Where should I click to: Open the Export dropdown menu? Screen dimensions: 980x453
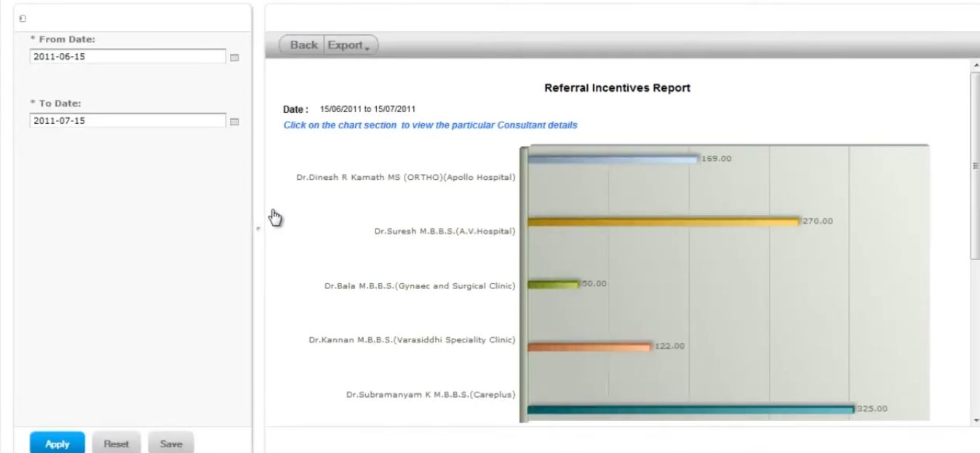tap(348, 45)
